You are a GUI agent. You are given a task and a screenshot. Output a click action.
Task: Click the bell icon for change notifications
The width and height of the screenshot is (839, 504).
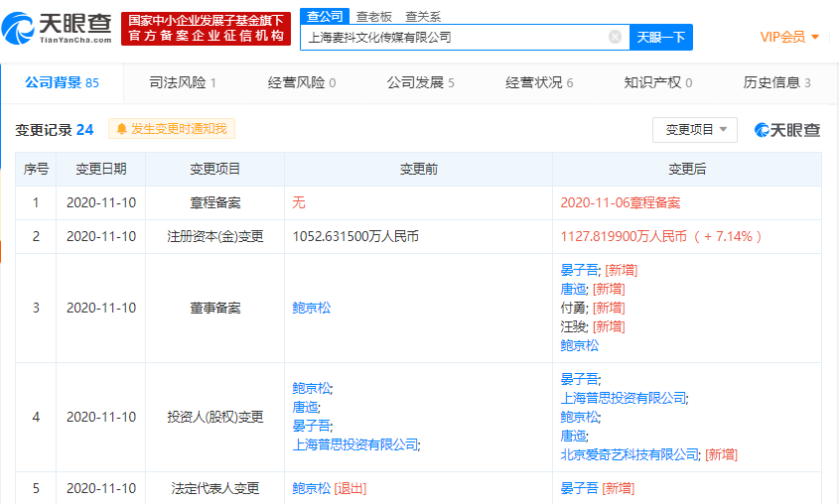pos(122,129)
